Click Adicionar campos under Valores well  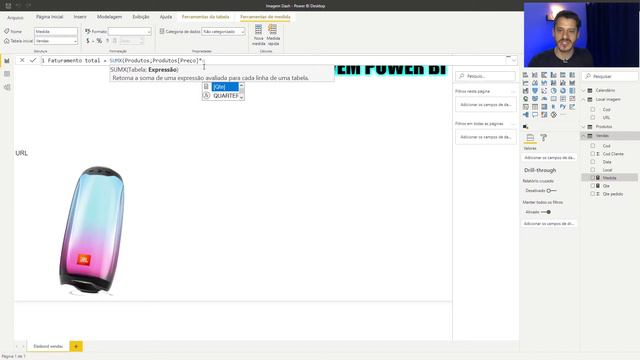pos(549,158)
